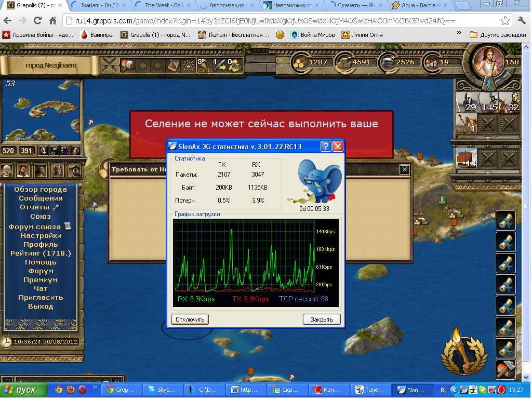Expand hidden system tray icons arrow
Viewport: 532px width, 399px height.
[x=454, y=390]
